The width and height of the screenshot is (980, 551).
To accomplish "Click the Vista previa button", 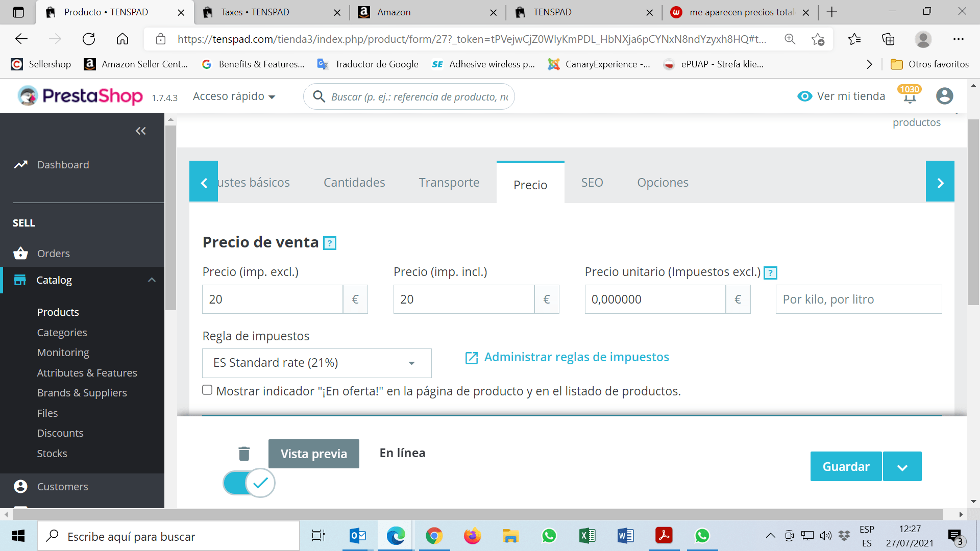I will point(314,454).
